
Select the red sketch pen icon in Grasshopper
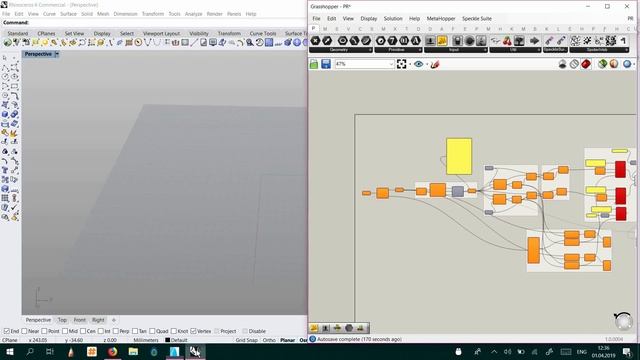(x=435, y=64)
